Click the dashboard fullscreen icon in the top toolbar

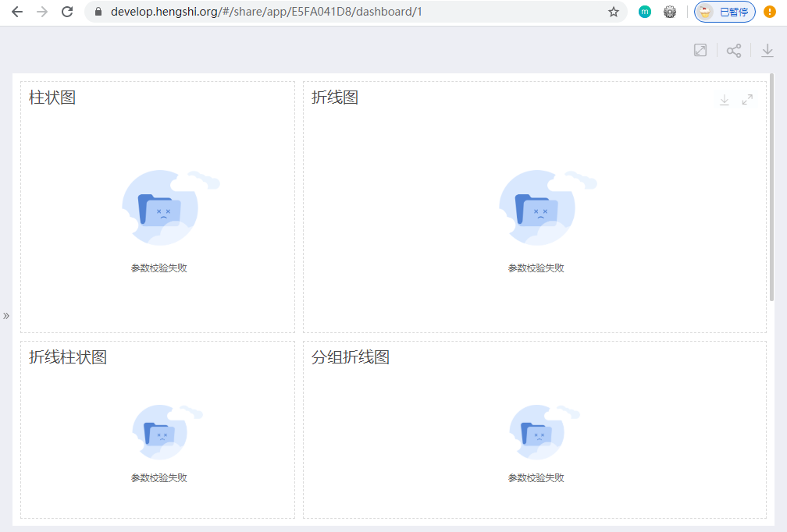[700, 50]
